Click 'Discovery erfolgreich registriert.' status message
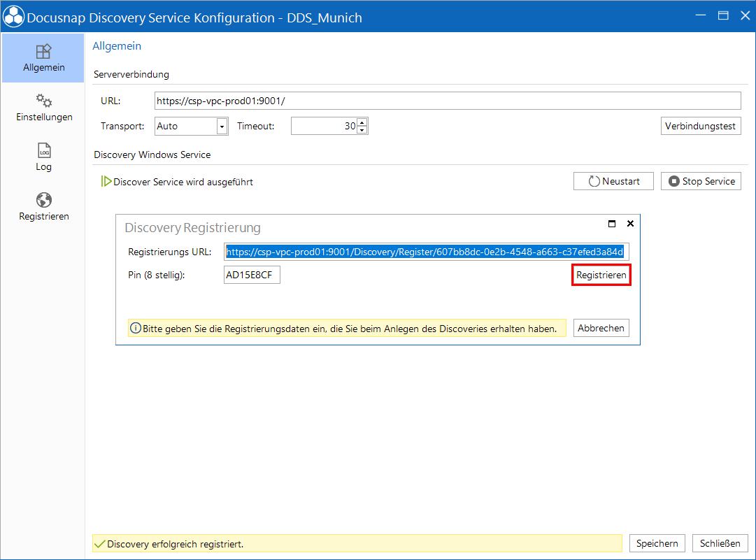This screenshot has width=756, height=560. [176, 544]
